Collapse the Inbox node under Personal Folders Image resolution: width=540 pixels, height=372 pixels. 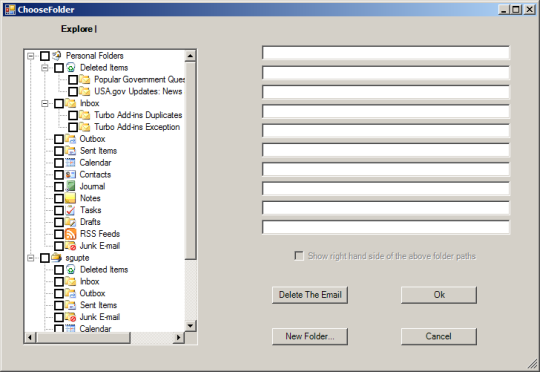(x=45, y=103)
